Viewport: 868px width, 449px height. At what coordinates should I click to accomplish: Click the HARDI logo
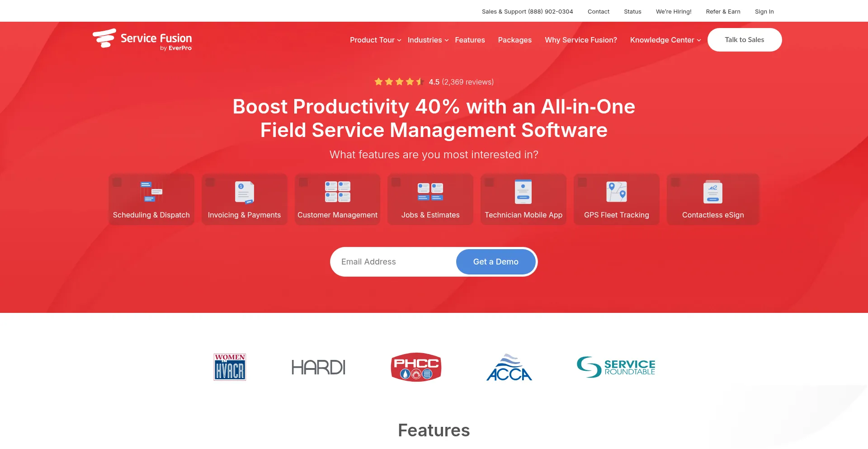click(x=318, y=367)
